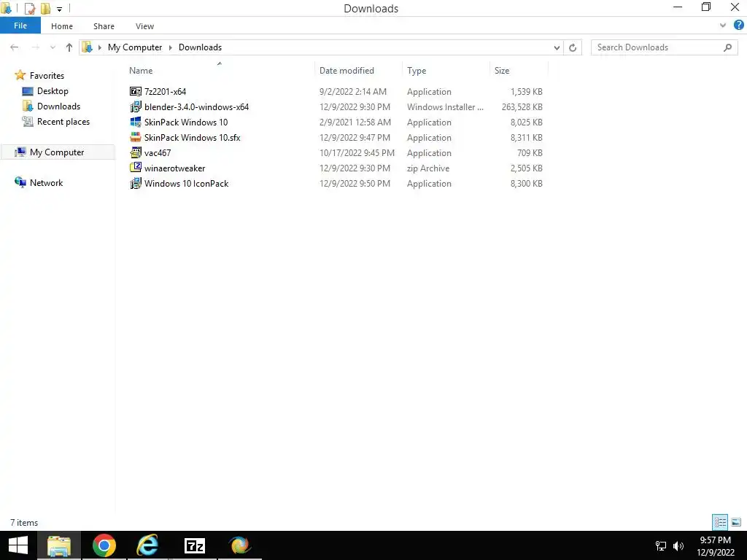This screenshot has height=560, width=747.
Task: Select the Windows 10 IconPack file icon
Action: click(136, 183)
